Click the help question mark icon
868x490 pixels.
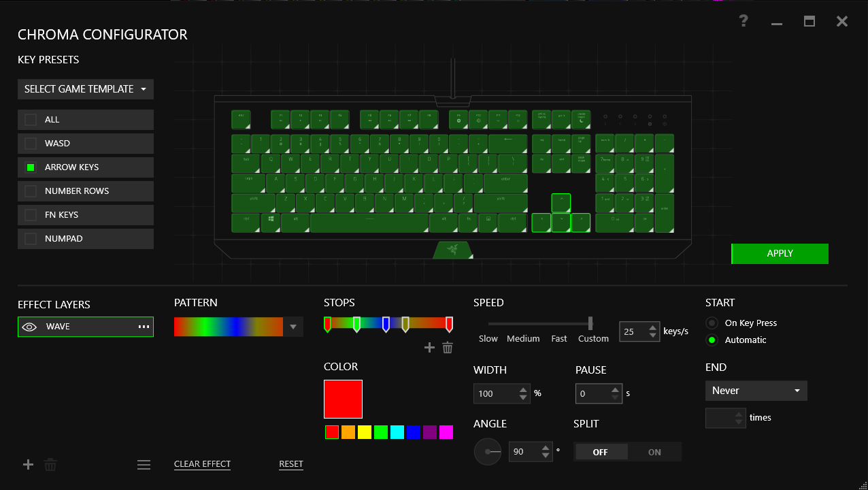(x=744, y=21)
